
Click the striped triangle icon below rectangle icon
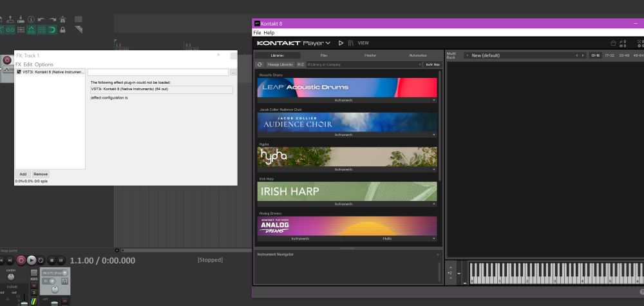pyautogui.click(x=79, y=30)
